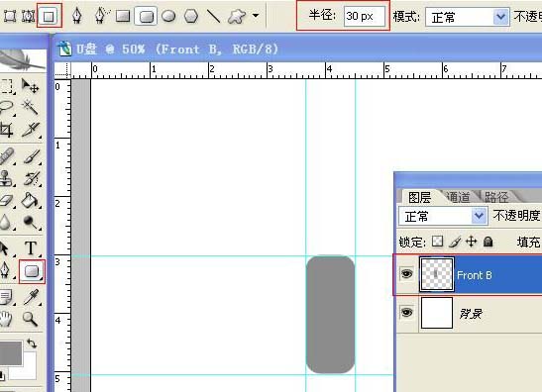542x392 pixels.
Task: Enable lock transparent pixels
Action: click(438, 242)
